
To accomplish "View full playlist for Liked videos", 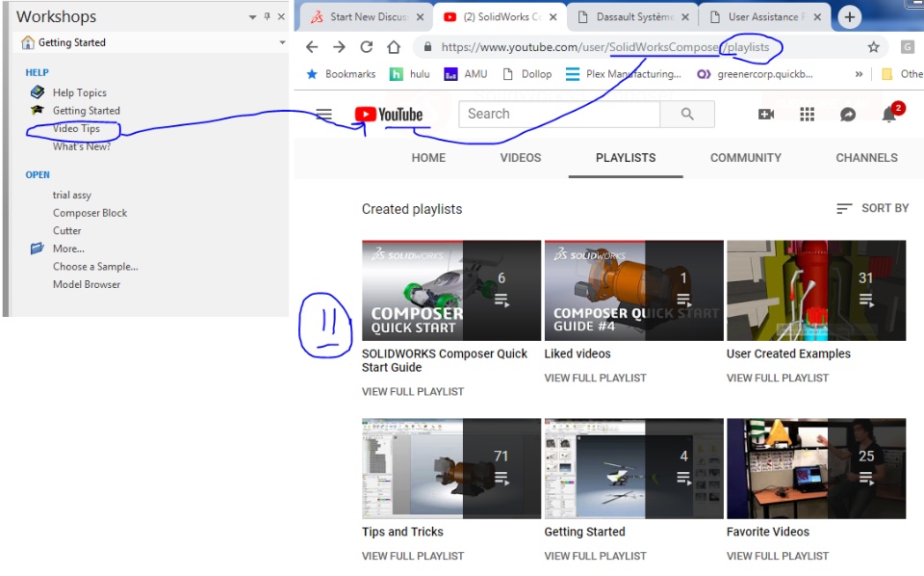I will [x=595, y=378].
